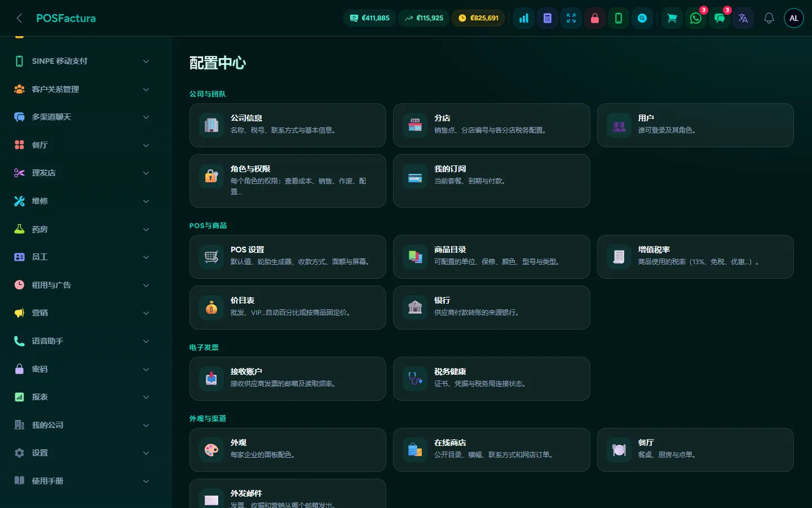The image size is (812, 508).
Task: Open the 用户 users card
Action: pos(695,125)
